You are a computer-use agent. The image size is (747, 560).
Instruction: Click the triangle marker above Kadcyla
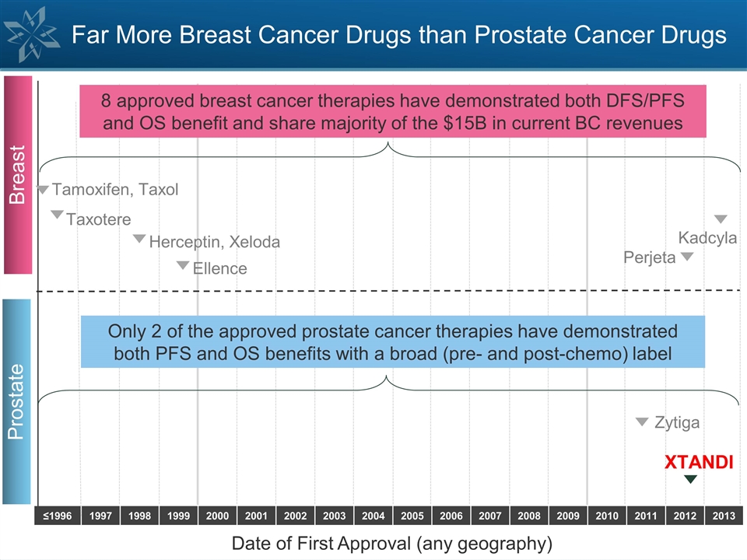tap(721, 219)
